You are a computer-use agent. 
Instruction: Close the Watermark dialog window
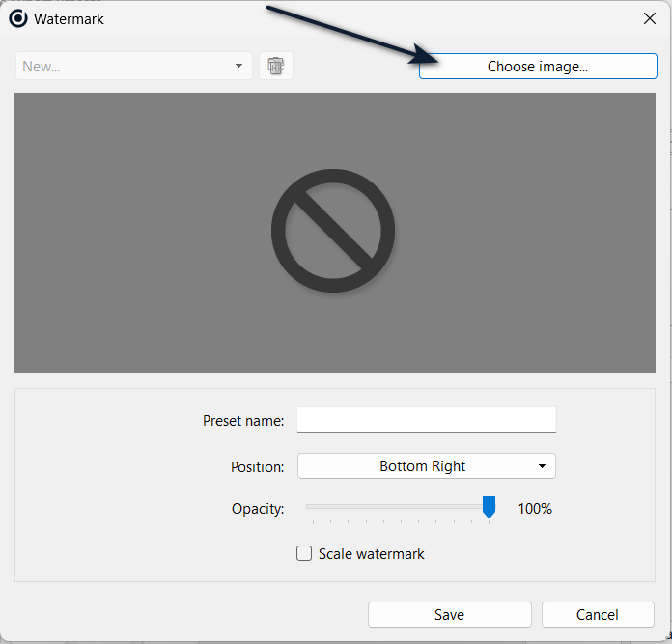[x=650, y=18]
